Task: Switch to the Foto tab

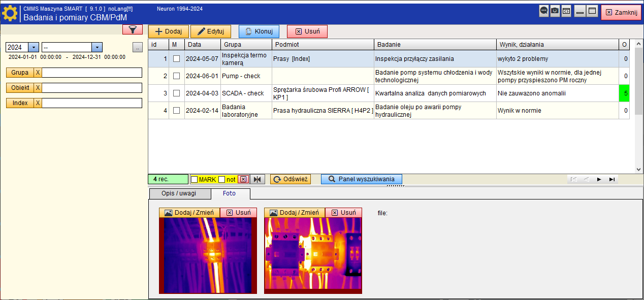Action: pos(230,193)
